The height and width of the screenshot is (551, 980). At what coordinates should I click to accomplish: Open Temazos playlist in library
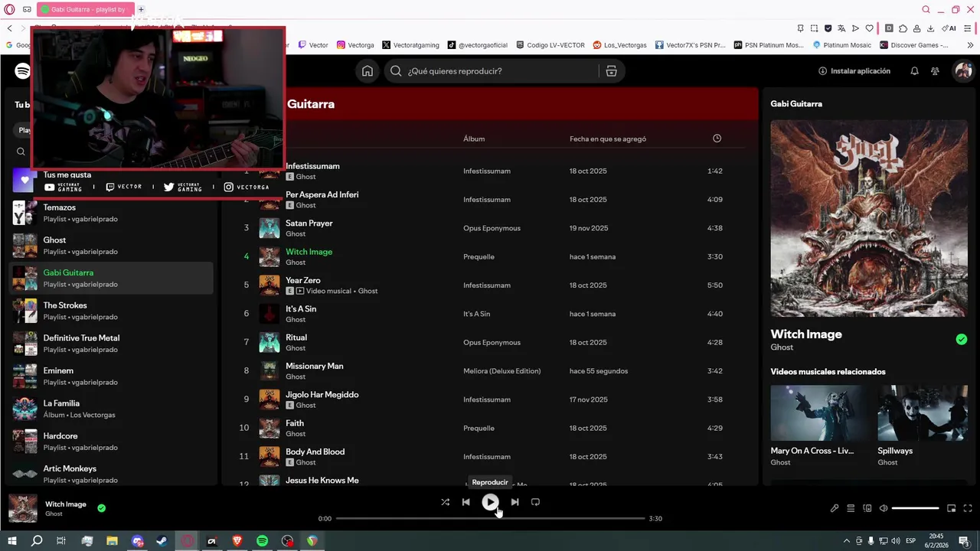click(x=112, y=213)
